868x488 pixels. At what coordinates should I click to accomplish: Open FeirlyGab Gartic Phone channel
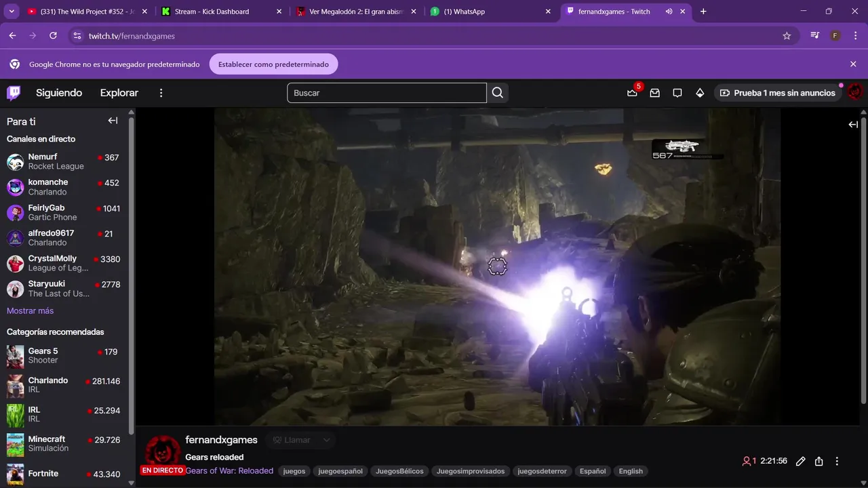coord(64,212)
